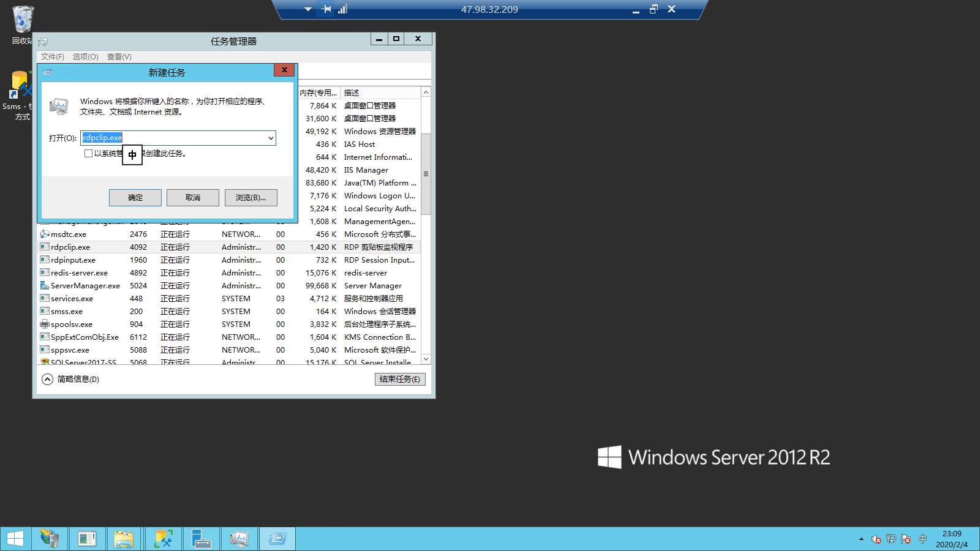Click the network tray icon
Viewport: 980px width, 551px height.
891,539
